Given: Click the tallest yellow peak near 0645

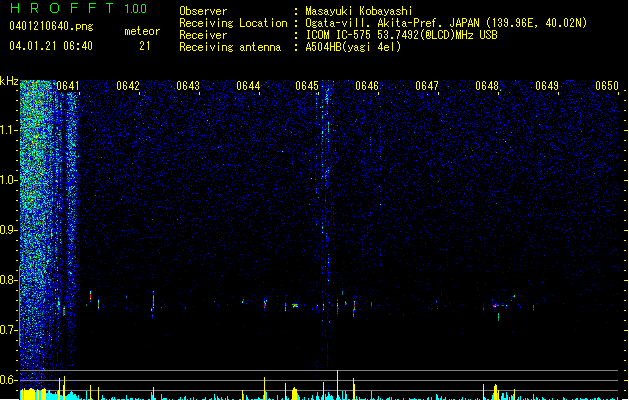Looking at the screenshot, I should coord(337,385).
